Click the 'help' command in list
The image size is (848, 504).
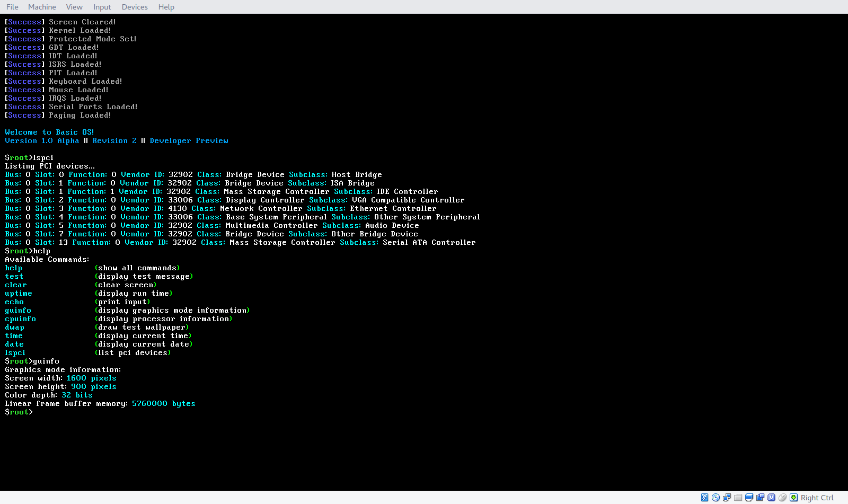point(14,268)
